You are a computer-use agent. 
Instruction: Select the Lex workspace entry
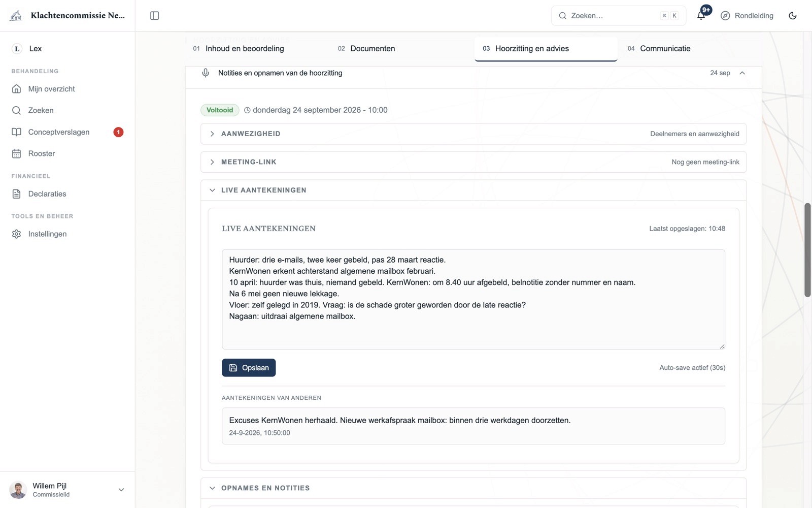pos(67,49)
